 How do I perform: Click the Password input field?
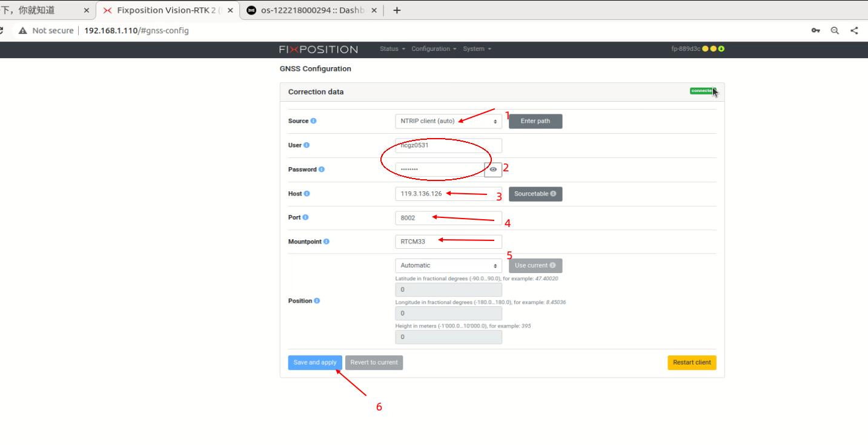440,170
